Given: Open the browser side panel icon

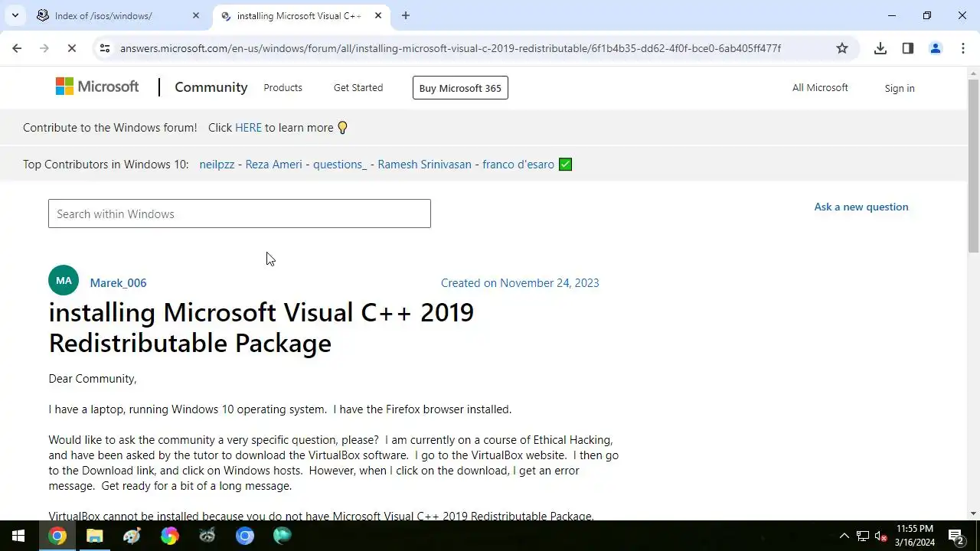Looking at the screenshot, I should click(908, 48).
